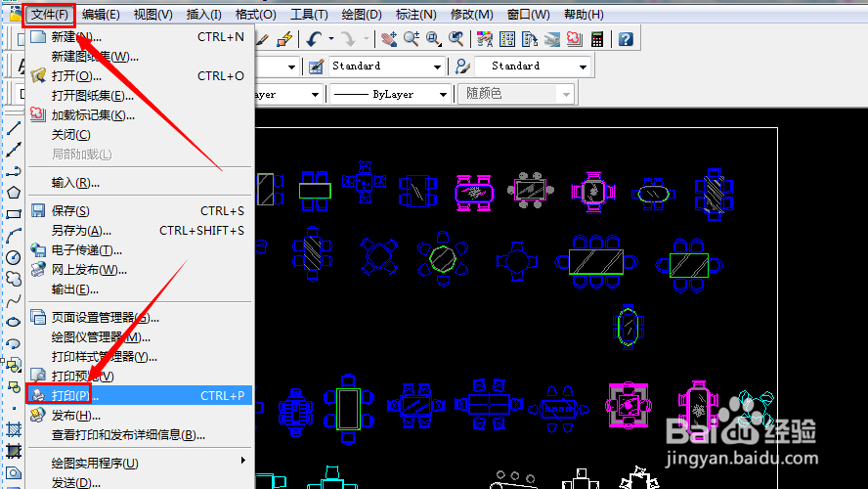
Task: Expand the undo history dropdown arrow
Action: (x=331, y=39)
